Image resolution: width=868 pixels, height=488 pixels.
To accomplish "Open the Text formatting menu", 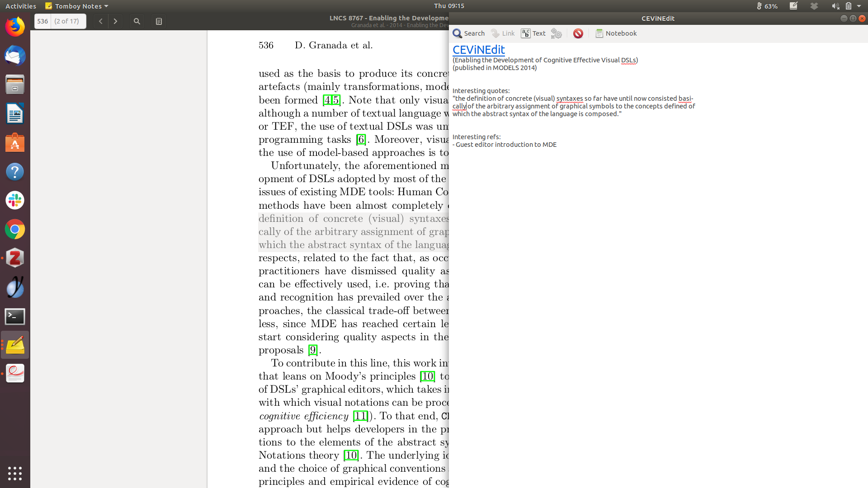I will [x=533, y=33].
